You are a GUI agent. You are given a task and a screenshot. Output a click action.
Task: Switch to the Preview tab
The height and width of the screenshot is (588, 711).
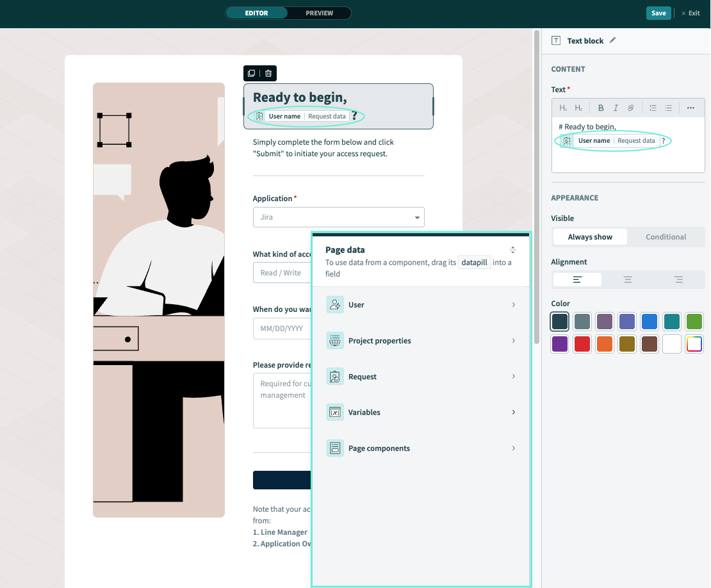[x=319, y=13]
